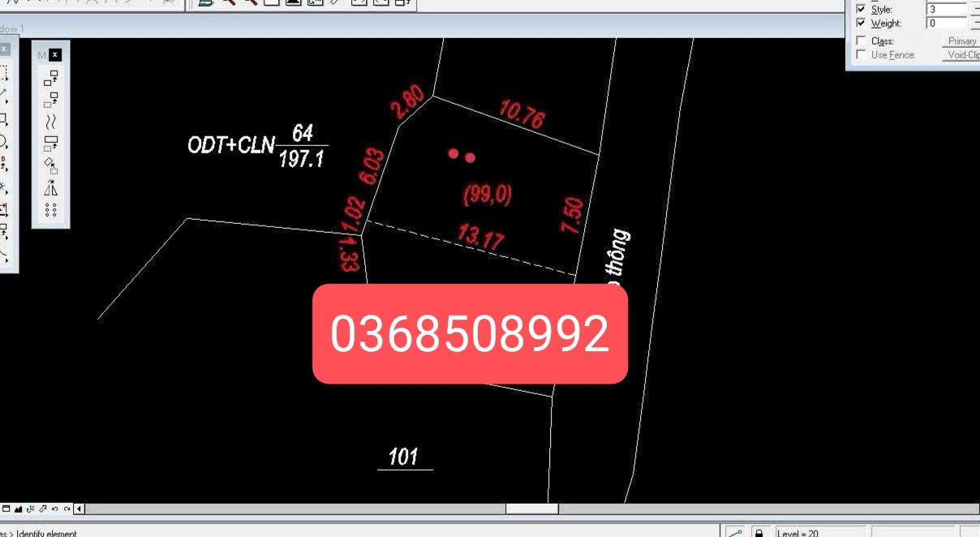Click the horizontal scrollbar left arrow
Viewport: 980px width, 537px height.
click(x=79, y=509)
